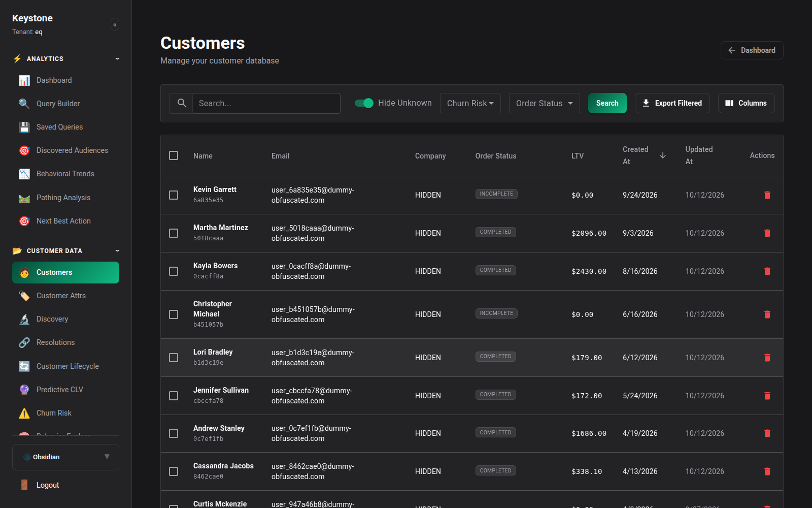Go back to Dashboard via top-right button
Image resolution: width=812 pixels, height=508 pixels.
(752, 50)
